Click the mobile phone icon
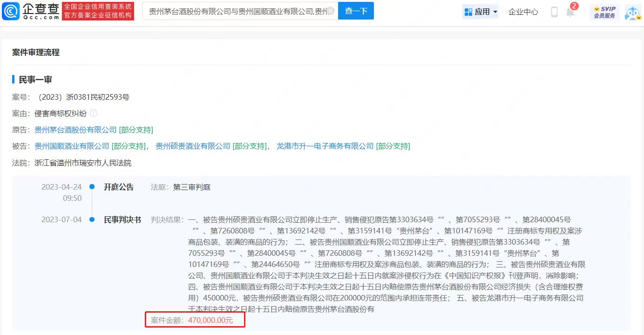This screenshot has width=644, height=335. (x=554, y=12)
